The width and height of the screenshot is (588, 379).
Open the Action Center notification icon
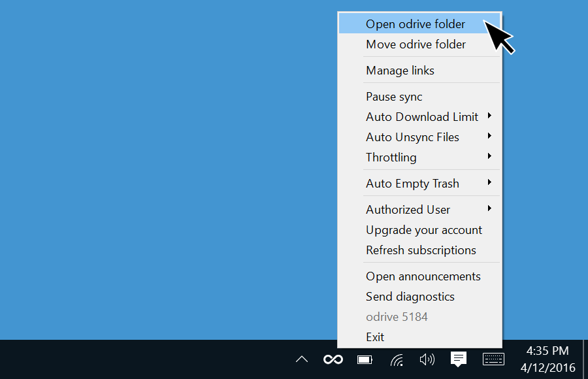[x=458, y=359]
